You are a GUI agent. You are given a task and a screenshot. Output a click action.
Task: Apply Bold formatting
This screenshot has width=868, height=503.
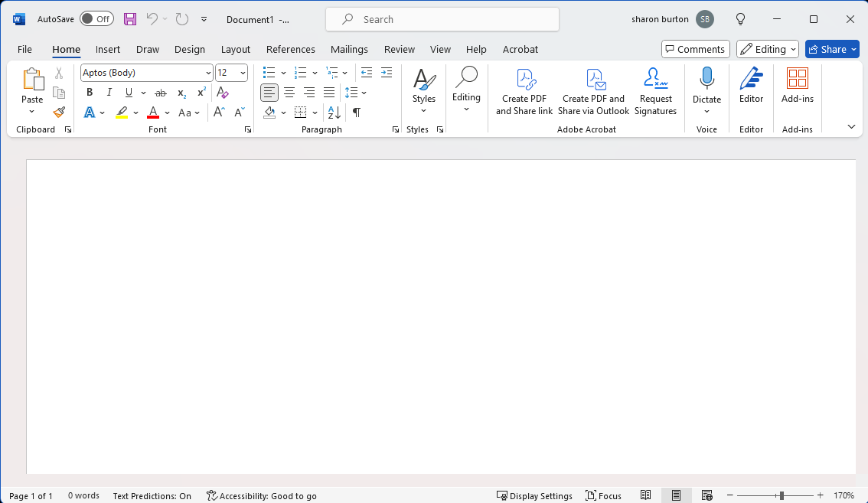pyautogui.click(x=90, y=93)
